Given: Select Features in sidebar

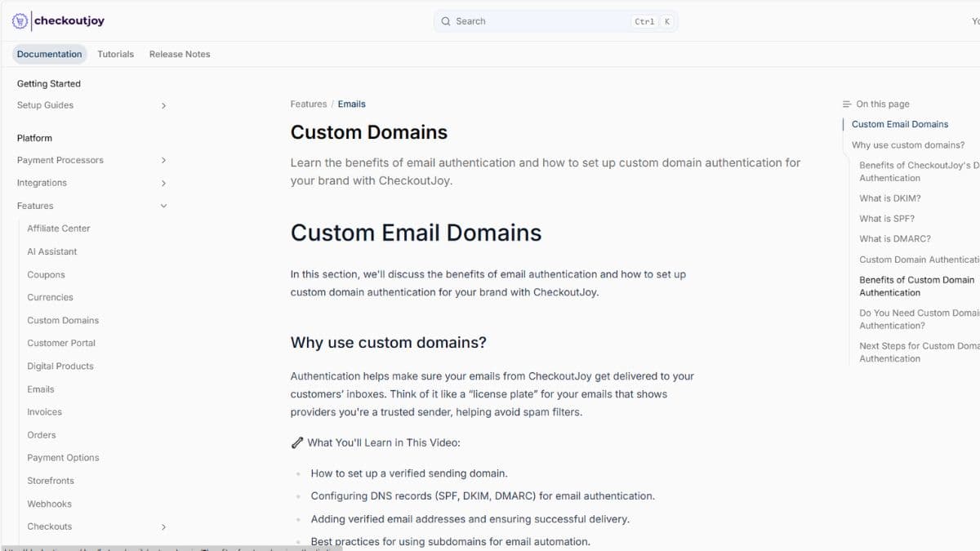Looking at the screenshot, I should coord(35,206).
